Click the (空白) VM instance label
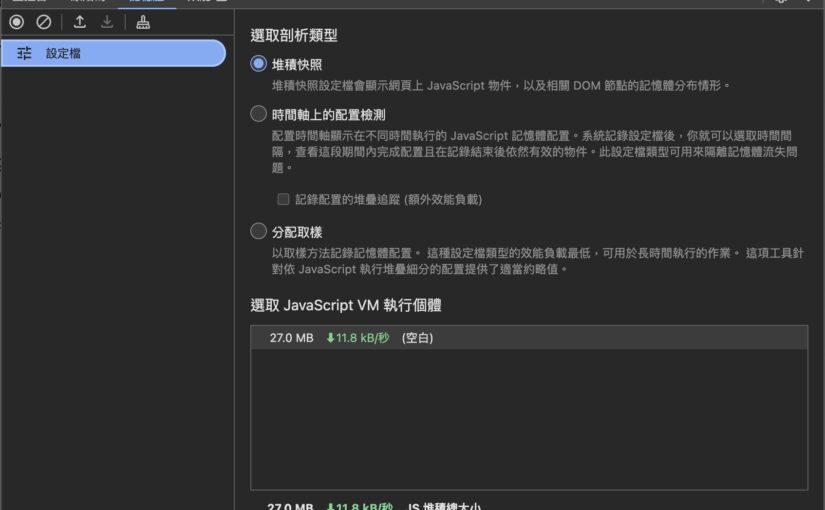 point(417,338)
